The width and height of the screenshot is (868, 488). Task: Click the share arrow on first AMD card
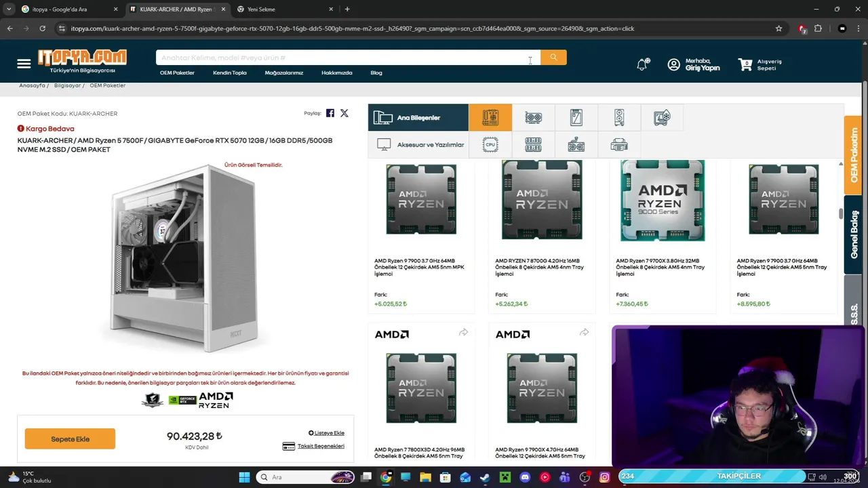pyautogui.click(x=463, y=332)
